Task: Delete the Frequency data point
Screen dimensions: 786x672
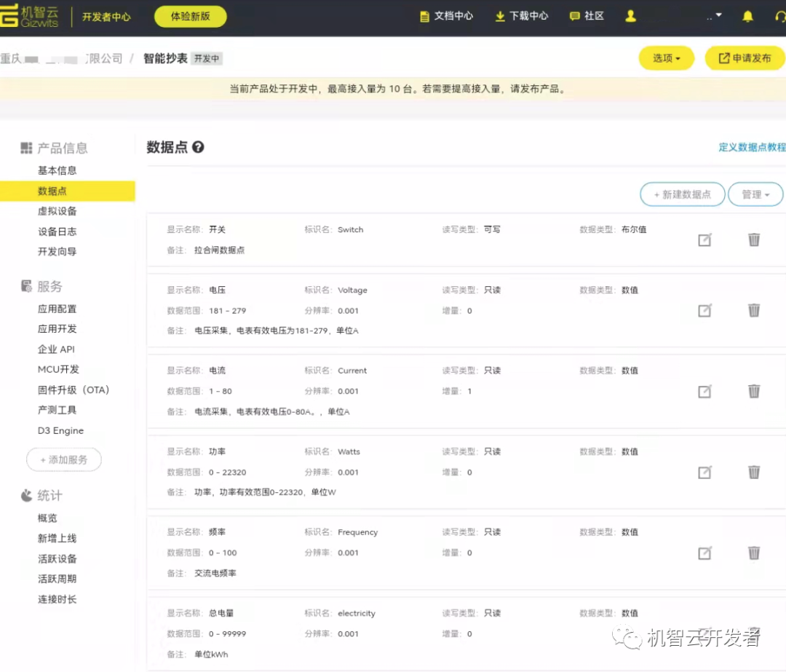Action: click(754, 553)
